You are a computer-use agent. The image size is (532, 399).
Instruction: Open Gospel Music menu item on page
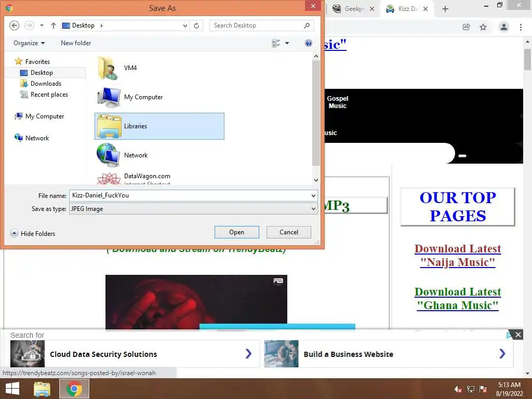tap(338, 102)
